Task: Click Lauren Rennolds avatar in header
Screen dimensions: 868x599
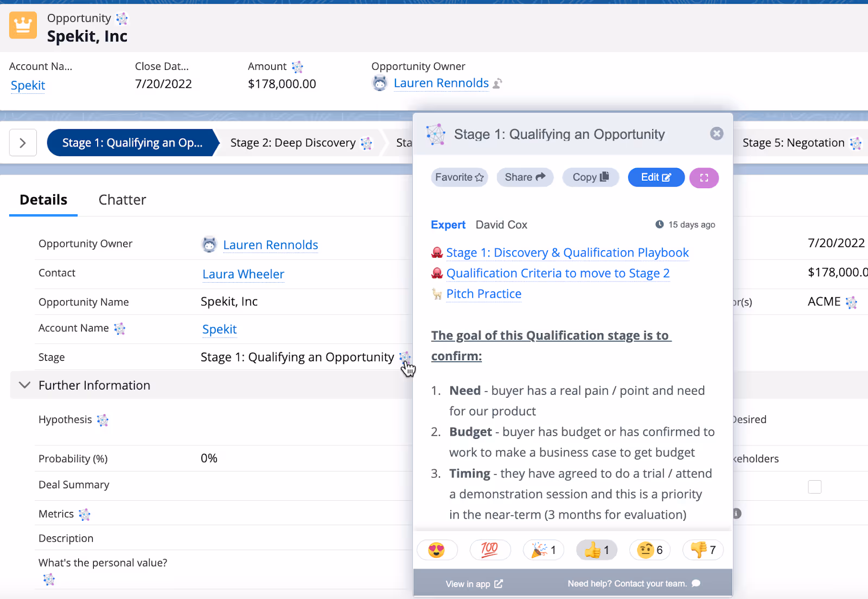Action: pyautogui.click(x=380, y=83)
